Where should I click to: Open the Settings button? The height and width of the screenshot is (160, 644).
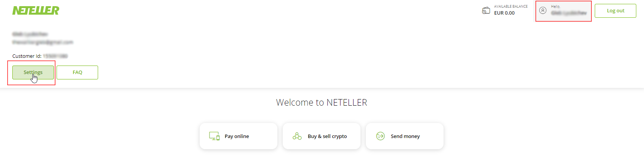click(x=33, y=72)
